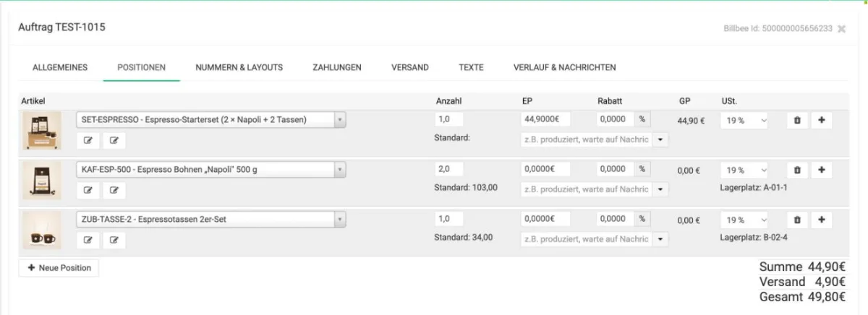Open status suggestions dropdown for ZUB-TASSE-2 row
The width and height of the screenshot is (868, 315).
[x=660, y=239]
